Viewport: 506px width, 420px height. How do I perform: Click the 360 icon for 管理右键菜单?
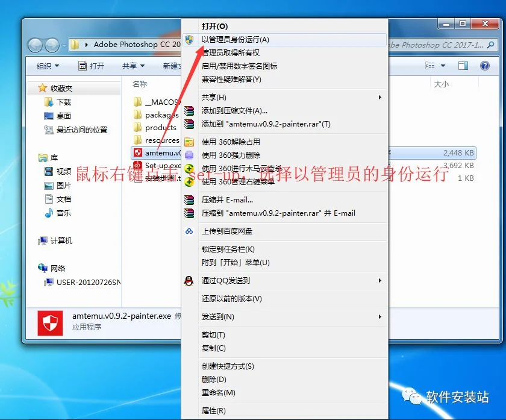189,182
